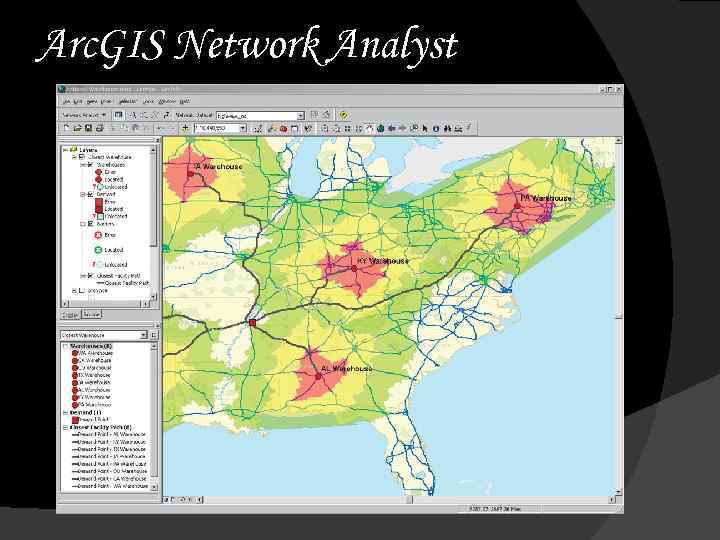Collapse the Closest Warehouse layer group
This screenshot has width=720, height=540.
coord(74,157)
